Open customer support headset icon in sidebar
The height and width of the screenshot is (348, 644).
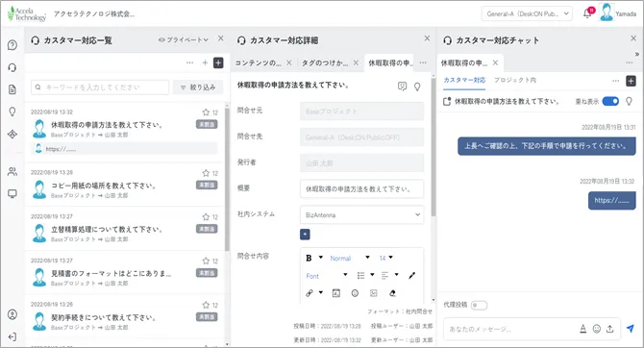click(x=12, y=67)
